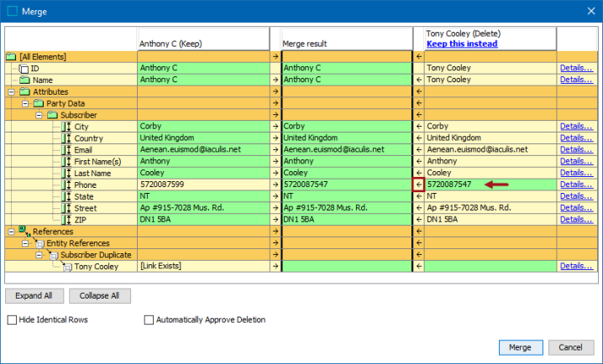The height and width of the screenshot is (364, 603).
Task: Click the left arrow in the Email row
Action: [419, 150]
